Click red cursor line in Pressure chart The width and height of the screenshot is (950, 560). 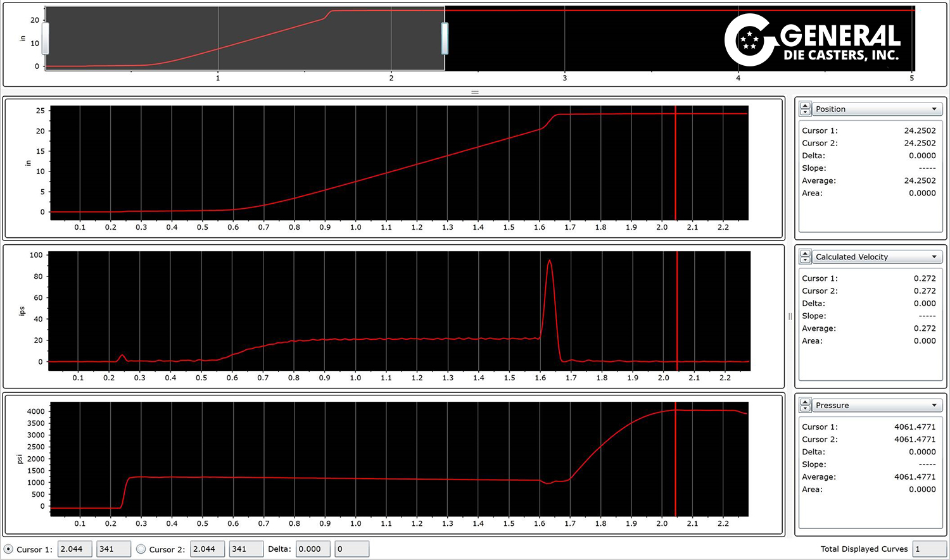tap(675, 462)
